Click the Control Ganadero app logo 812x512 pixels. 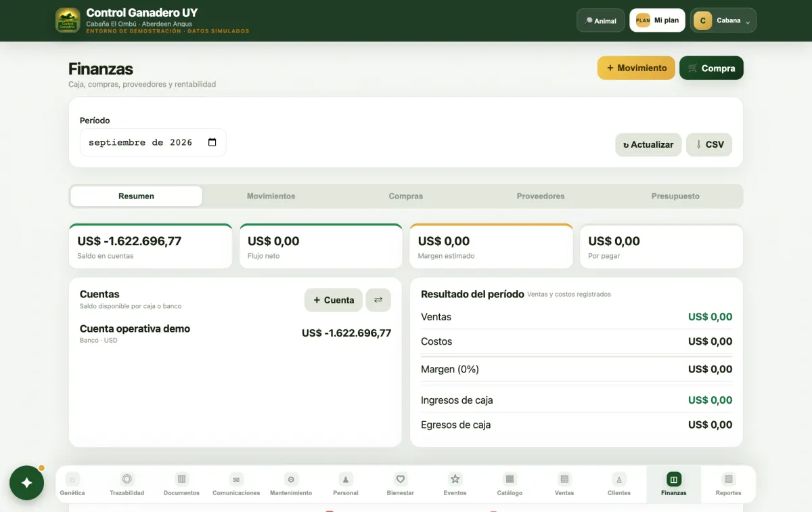click(68, 20)
